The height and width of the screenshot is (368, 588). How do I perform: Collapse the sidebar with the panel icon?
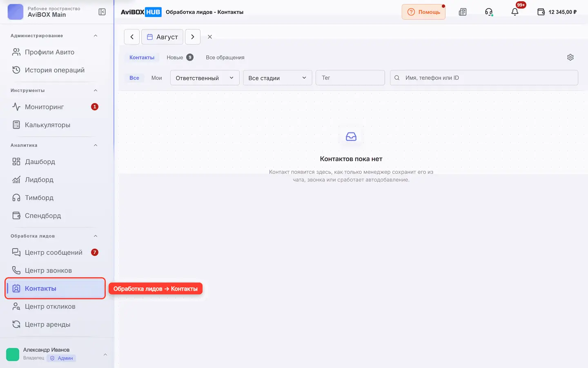(x=102, y=12)
